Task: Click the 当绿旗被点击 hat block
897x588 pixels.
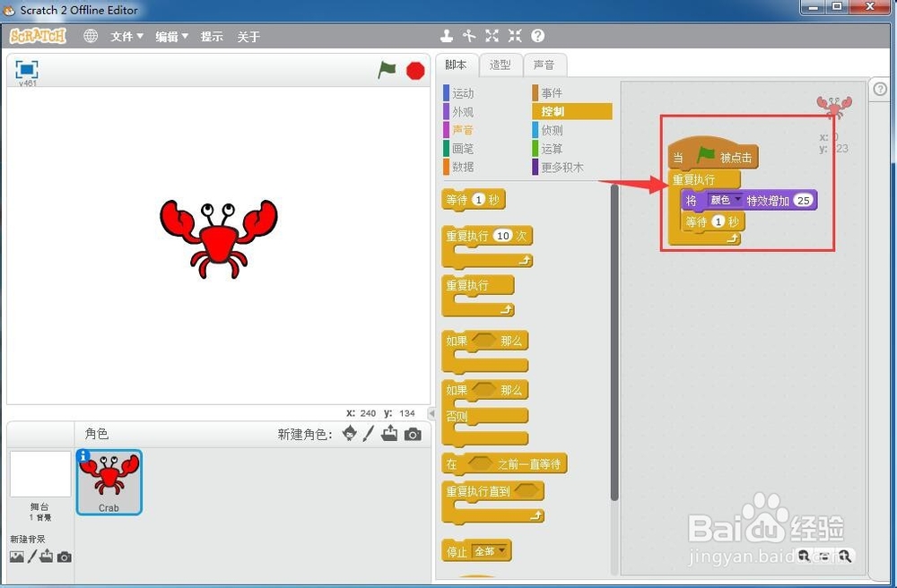Action: [x=713, y=154]
